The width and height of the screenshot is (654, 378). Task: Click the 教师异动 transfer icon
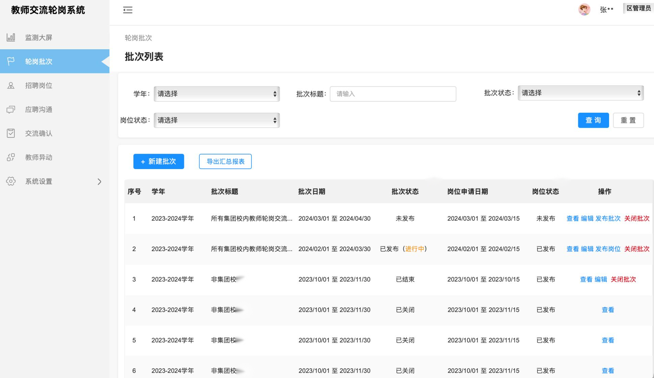tap(11, 157)
